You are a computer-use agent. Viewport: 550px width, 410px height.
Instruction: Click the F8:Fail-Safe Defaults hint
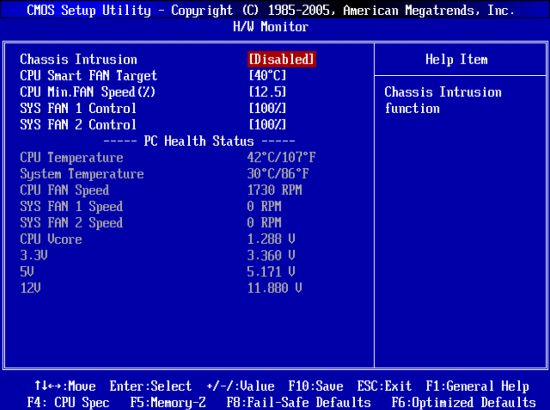coord(299,403)
